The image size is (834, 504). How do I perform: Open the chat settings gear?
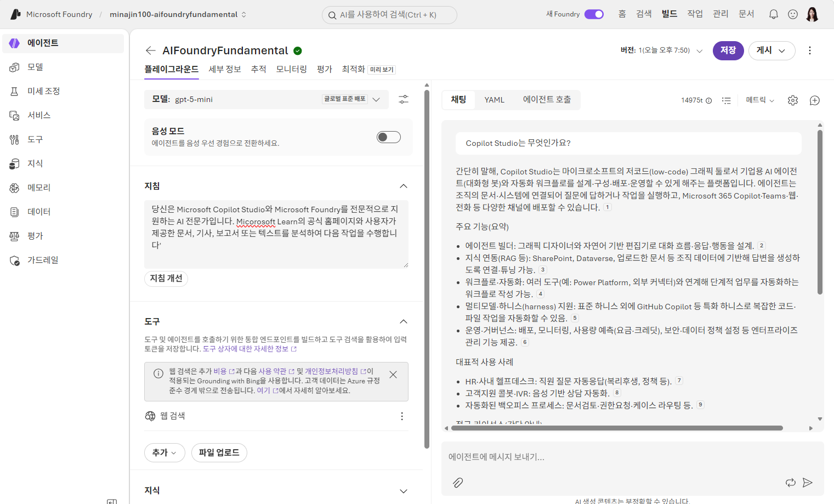click(x=792, y=100)
